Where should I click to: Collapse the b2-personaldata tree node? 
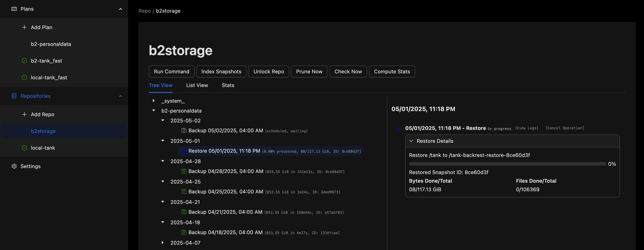(x=153, y=110)
